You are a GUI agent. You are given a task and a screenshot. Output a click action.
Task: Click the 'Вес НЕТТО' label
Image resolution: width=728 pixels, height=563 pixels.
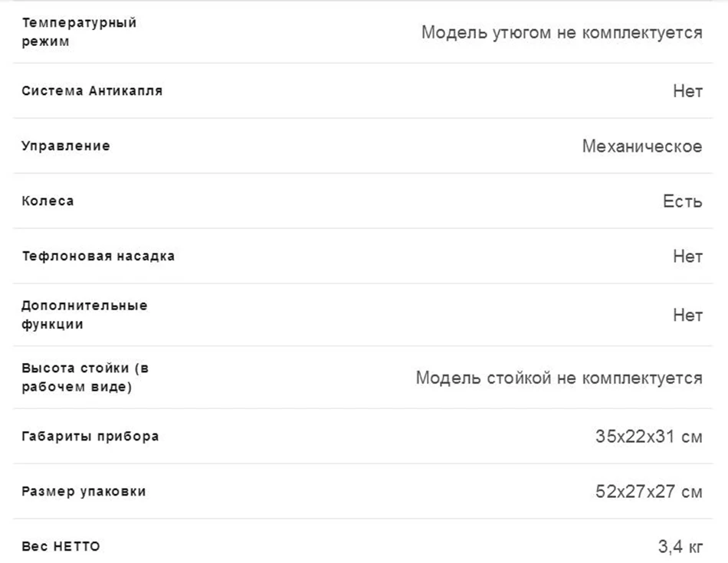[x=61, y=546]
